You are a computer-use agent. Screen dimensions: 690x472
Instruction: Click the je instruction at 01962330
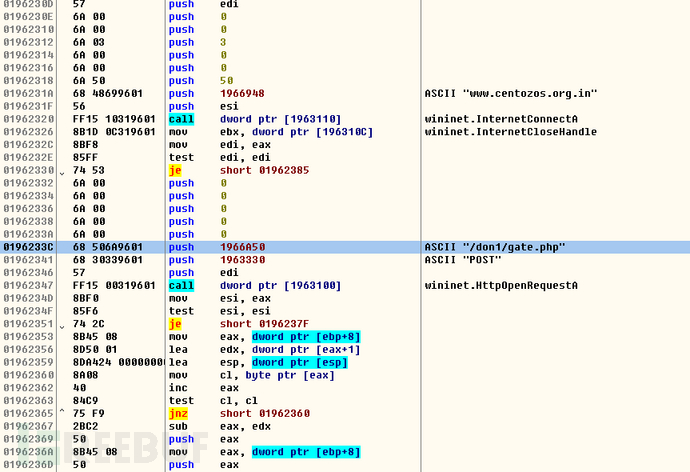coord(175,170)
